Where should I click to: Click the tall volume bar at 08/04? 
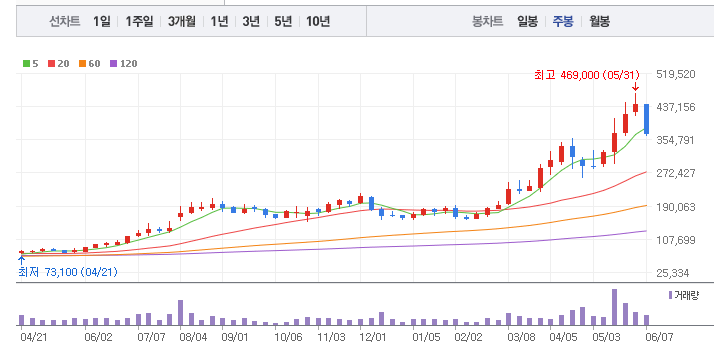click(x=180, y=312)
